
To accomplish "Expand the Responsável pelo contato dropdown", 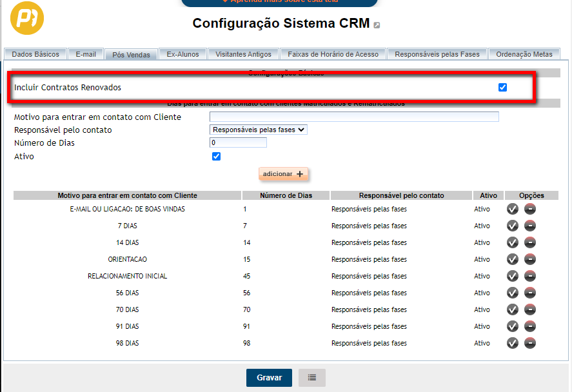I will coord(259,130).
